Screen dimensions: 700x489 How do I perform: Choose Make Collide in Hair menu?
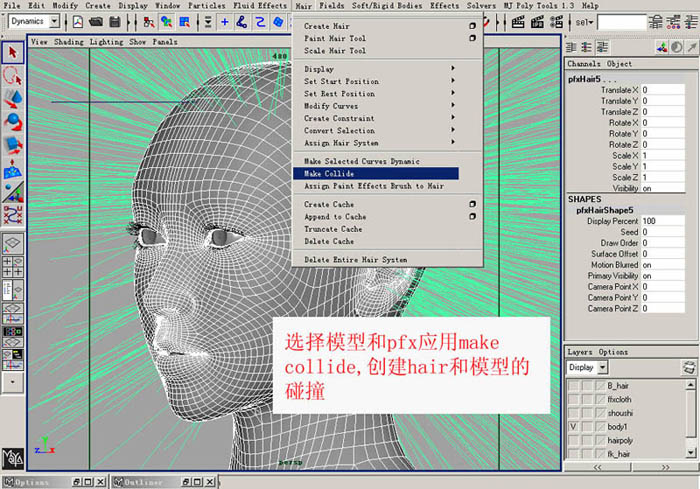[x=376, y=173]
